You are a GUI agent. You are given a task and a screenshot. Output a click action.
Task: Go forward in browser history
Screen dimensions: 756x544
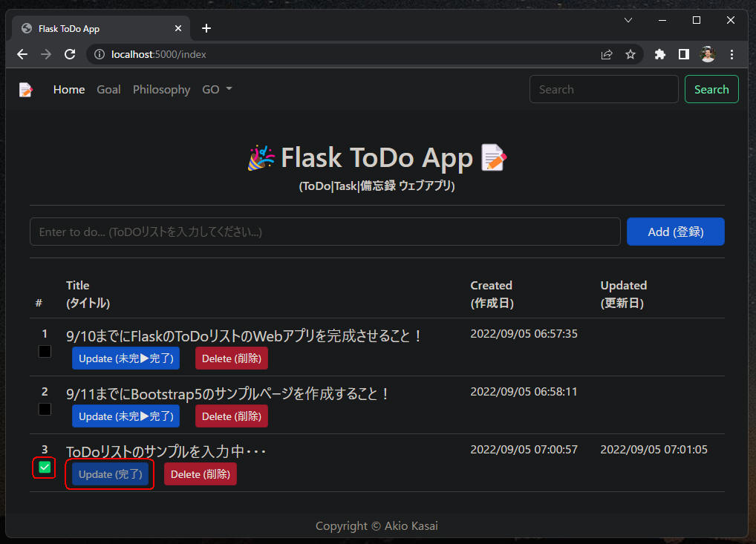46,54
